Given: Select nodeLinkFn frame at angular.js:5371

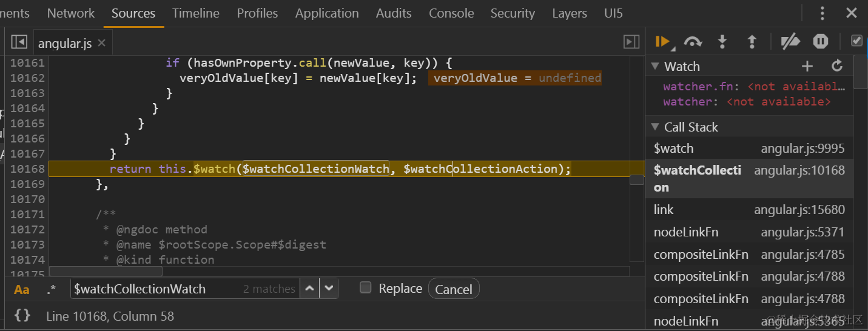Looking at the screenshot, I should 749,232.
